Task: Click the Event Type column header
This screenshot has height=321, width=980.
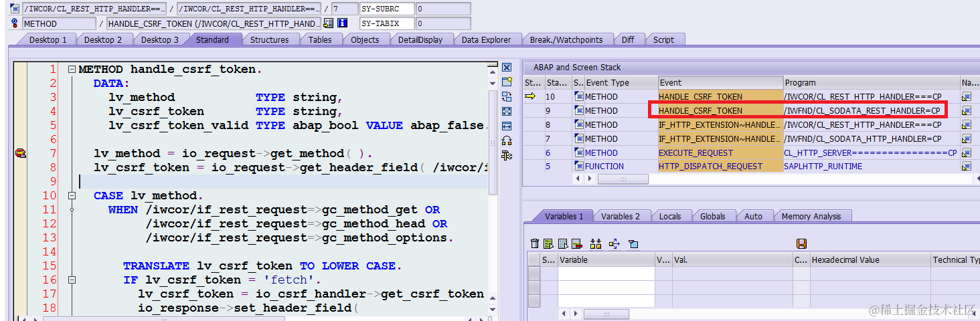Action: [621, 83]
